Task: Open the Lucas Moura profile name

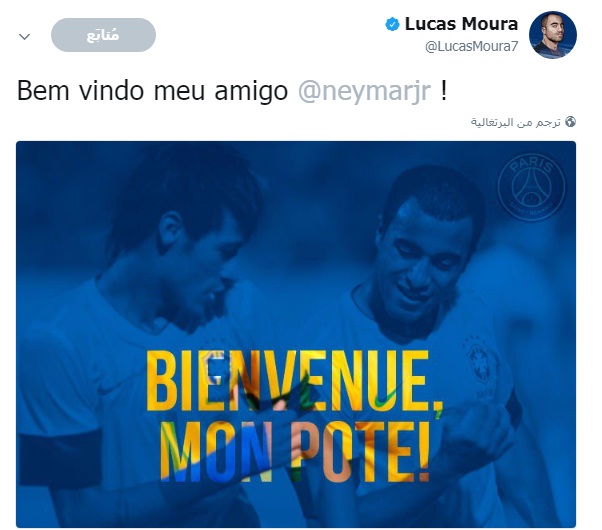Action: pyautogui.click(x=461, y=24)
